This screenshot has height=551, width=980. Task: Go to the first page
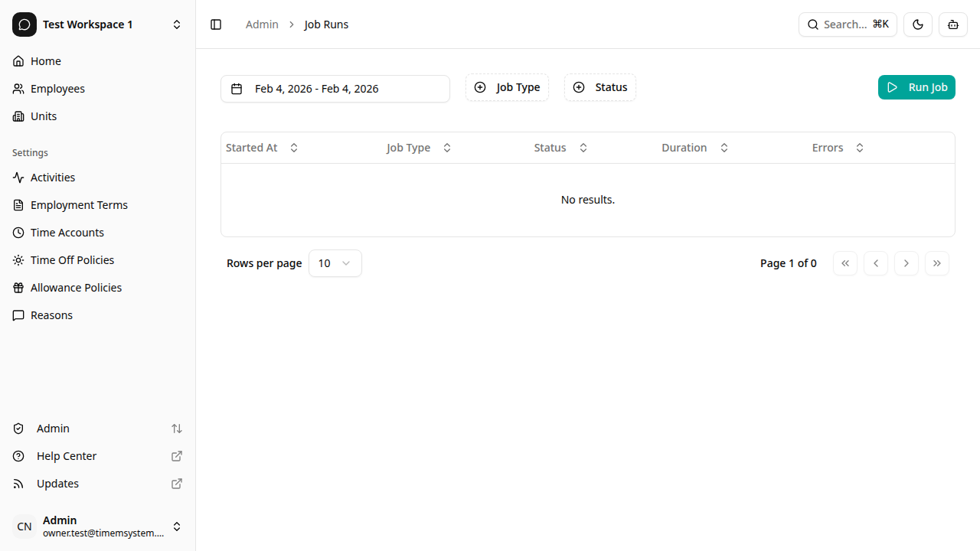click(x=844, y=263)
